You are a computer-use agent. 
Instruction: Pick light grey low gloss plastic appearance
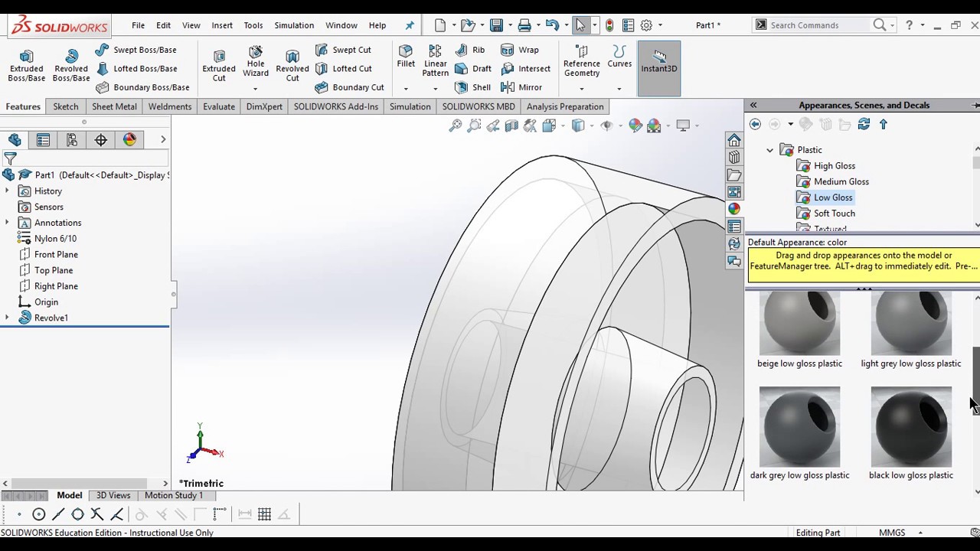911,329
